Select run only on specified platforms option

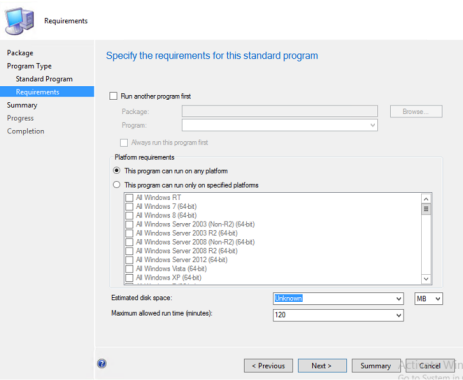point(116,185)
